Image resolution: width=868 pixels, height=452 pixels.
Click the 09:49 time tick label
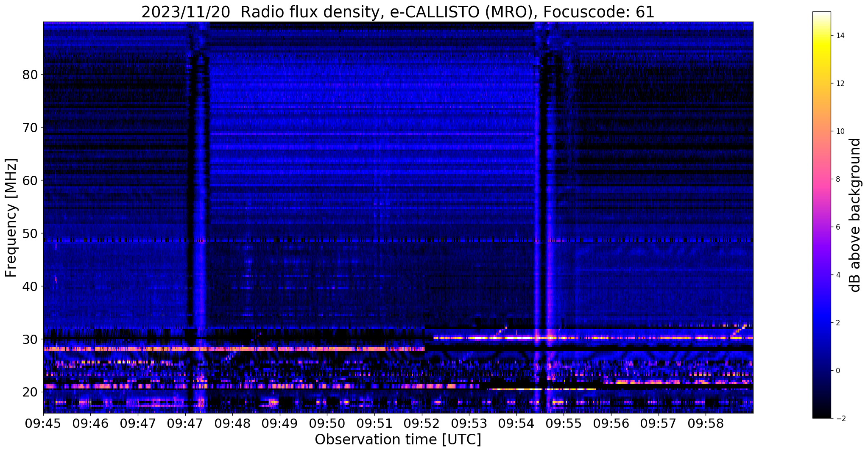pos(279,424)
